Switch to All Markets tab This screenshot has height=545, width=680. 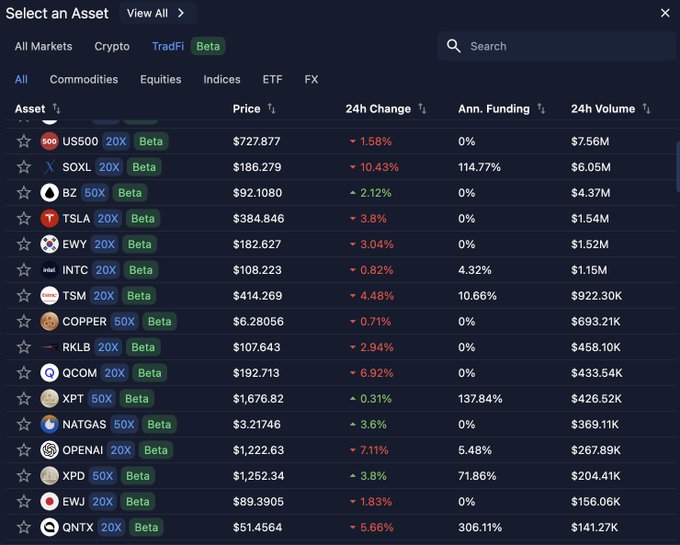click(x=43, y=46)
